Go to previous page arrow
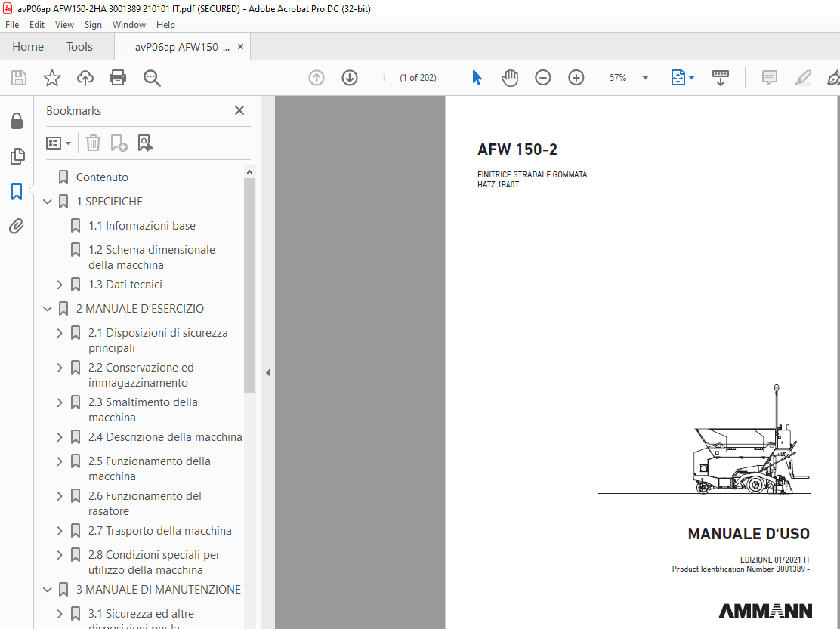The width and height of the screenshot is (840, 629). [x=317, y=78]
